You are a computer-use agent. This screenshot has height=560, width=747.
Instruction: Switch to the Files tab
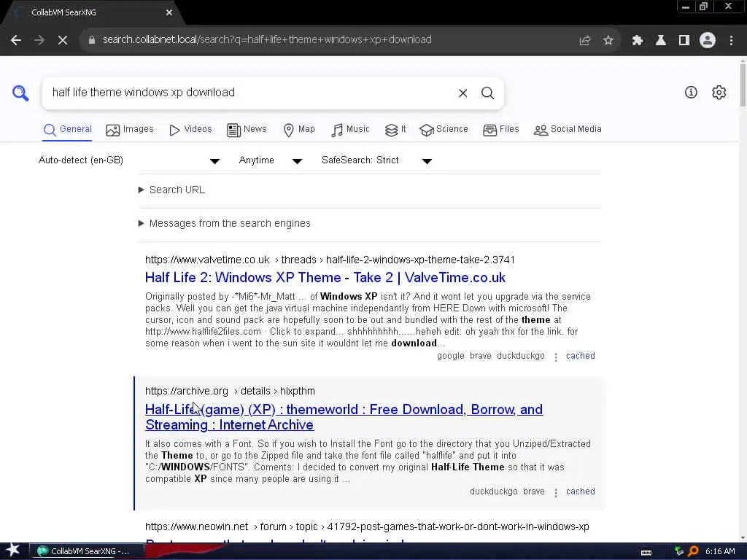point(500,130)
